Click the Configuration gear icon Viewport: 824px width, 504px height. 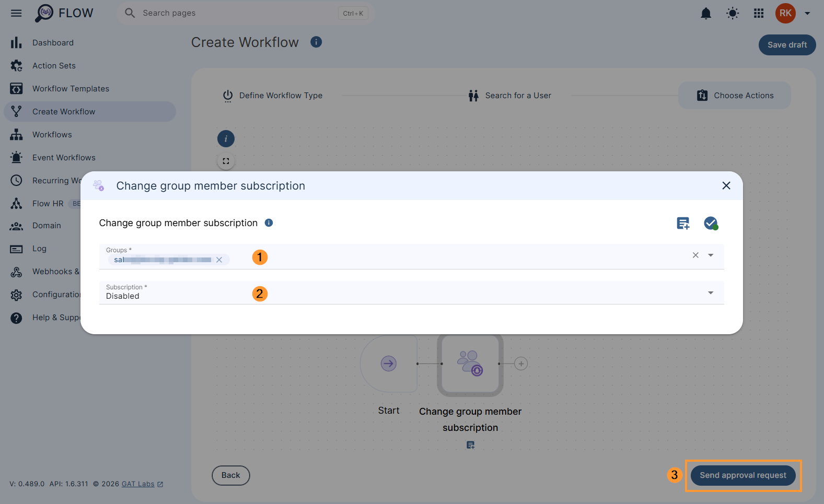[x=16, y=295]
